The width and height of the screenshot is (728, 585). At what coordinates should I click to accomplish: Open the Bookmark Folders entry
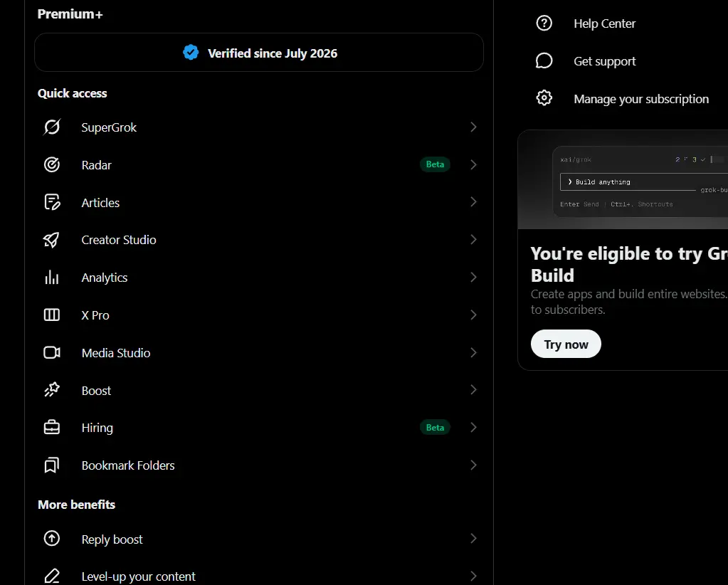[259, 465]
